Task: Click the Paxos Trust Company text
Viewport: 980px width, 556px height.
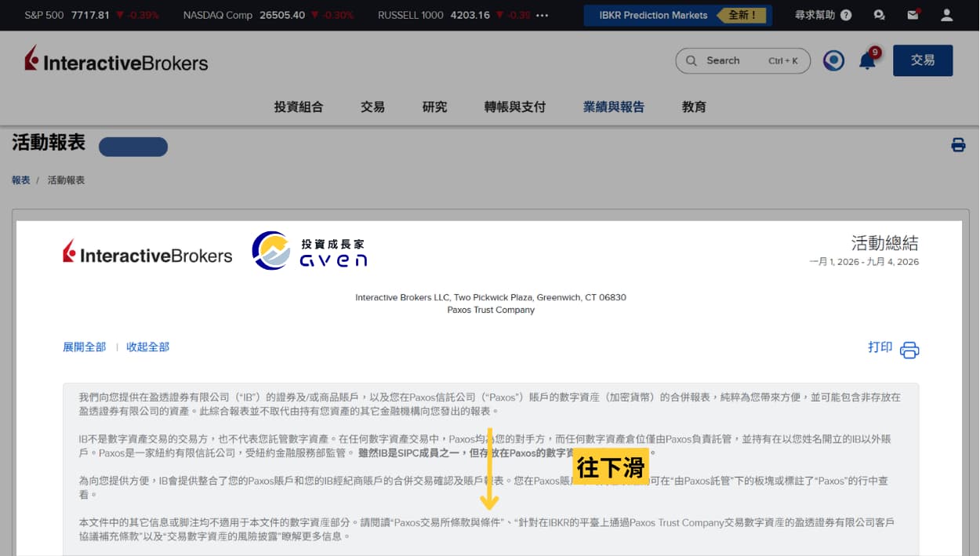Action: coord(491,310)
